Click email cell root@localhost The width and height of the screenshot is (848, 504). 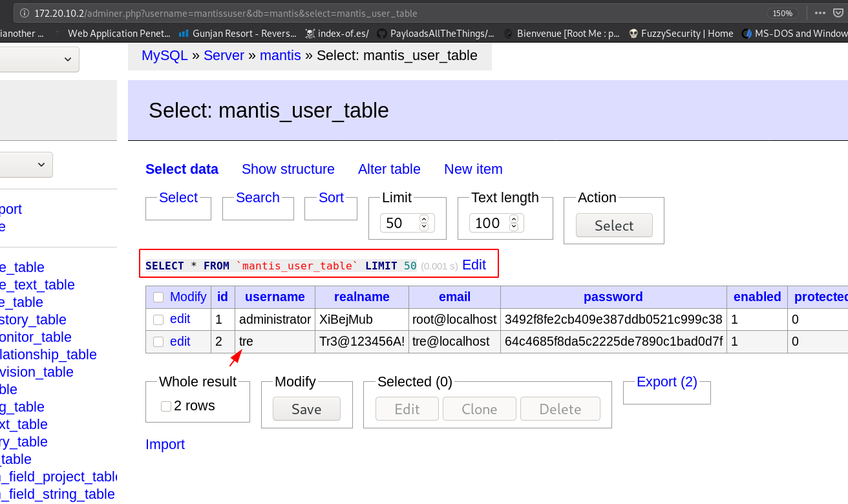tap(454, 319)
